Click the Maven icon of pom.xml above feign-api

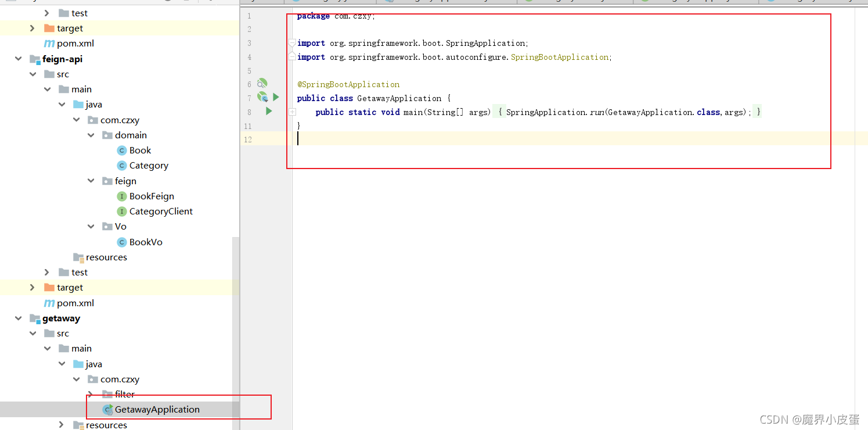click(49, 44)
